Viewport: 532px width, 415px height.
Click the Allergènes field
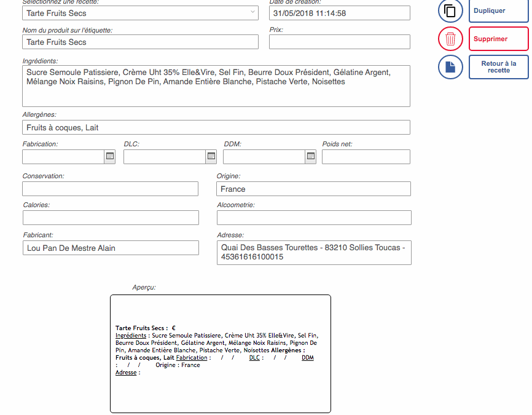(216, 127)
